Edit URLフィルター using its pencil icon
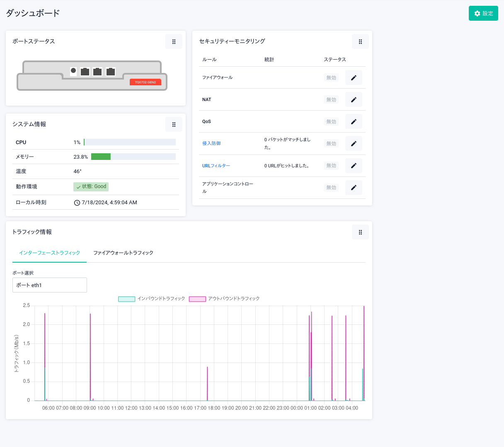504x447 pixels. [354, 166]
